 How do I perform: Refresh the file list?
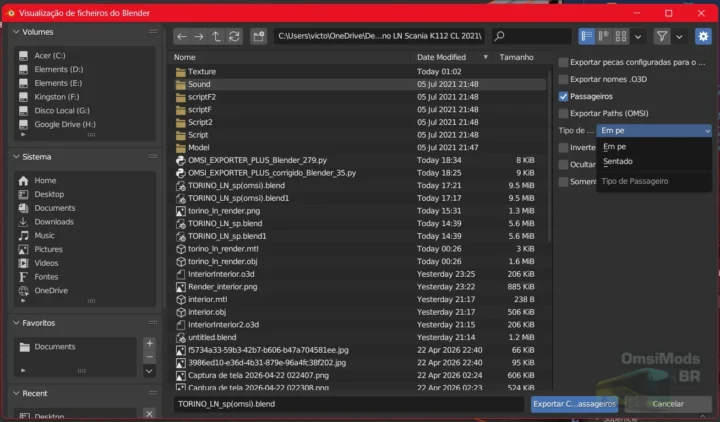(x=234, y=36)
